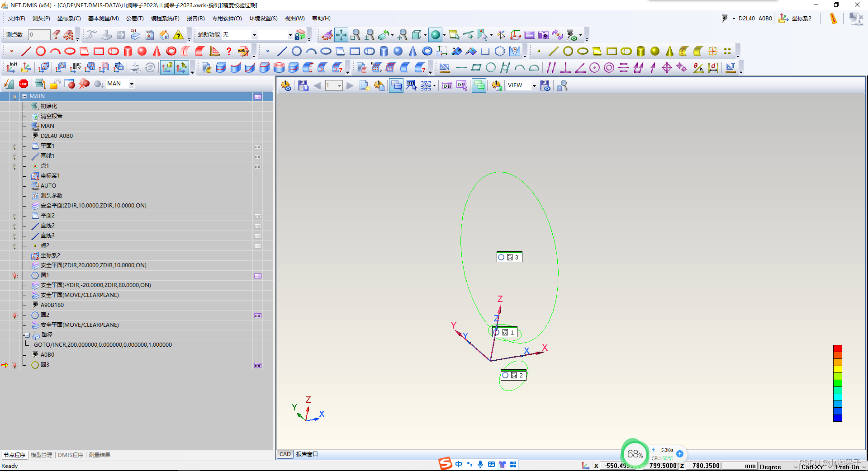The height and width of the screenshot is (471, 868).
Task: Click the 坐标系2 button in top right
Action: pos(796,19)
